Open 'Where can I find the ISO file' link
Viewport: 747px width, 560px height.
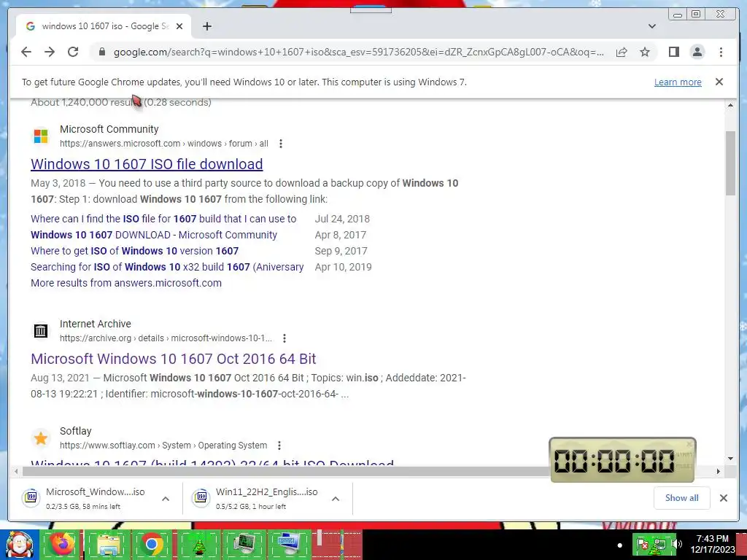[x=163, y=219]
